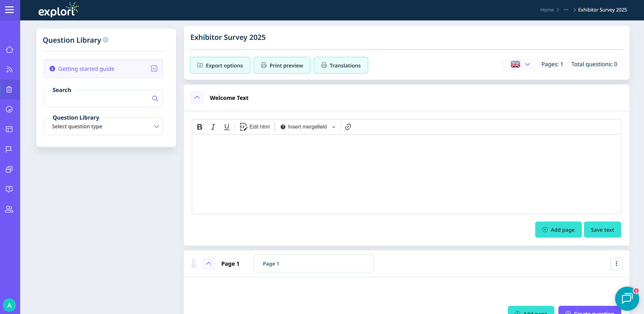Screen dimensions: 644x314
Task: Click the Home icon in the sidebar
Action: coord(9,50)
